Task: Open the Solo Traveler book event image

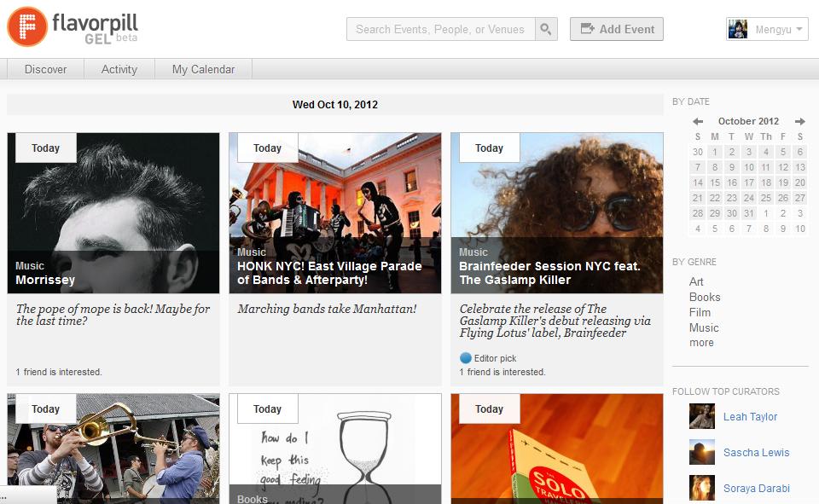Action: 557,449
